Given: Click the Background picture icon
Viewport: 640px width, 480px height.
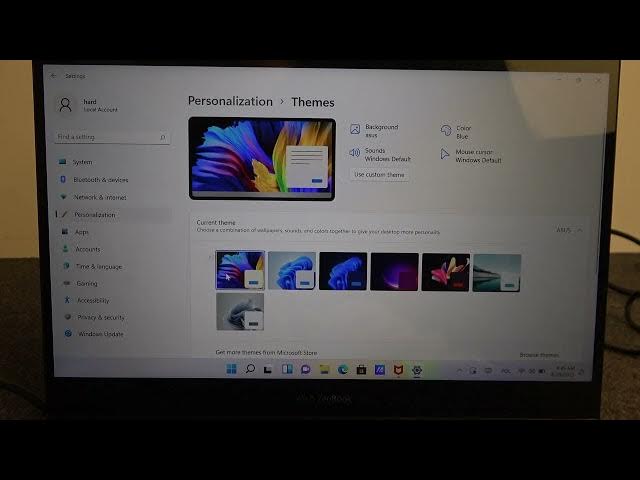Looking at the screenshot, I should 355,129.
